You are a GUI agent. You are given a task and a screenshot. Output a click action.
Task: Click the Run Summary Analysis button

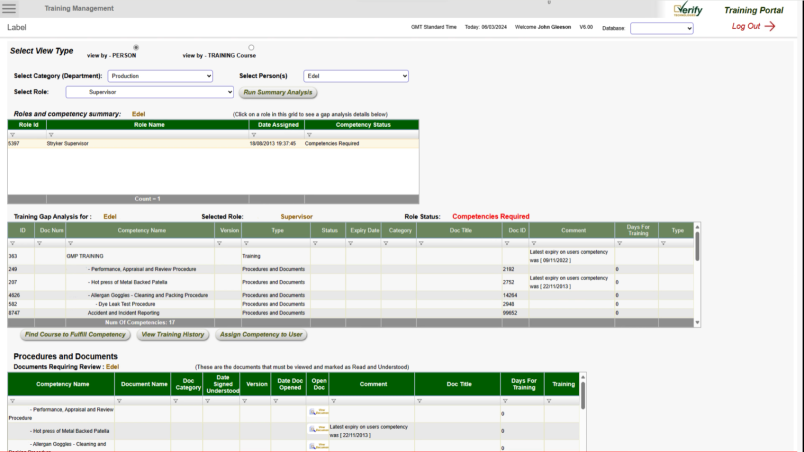pyautogui.click(x=279, y=92)
